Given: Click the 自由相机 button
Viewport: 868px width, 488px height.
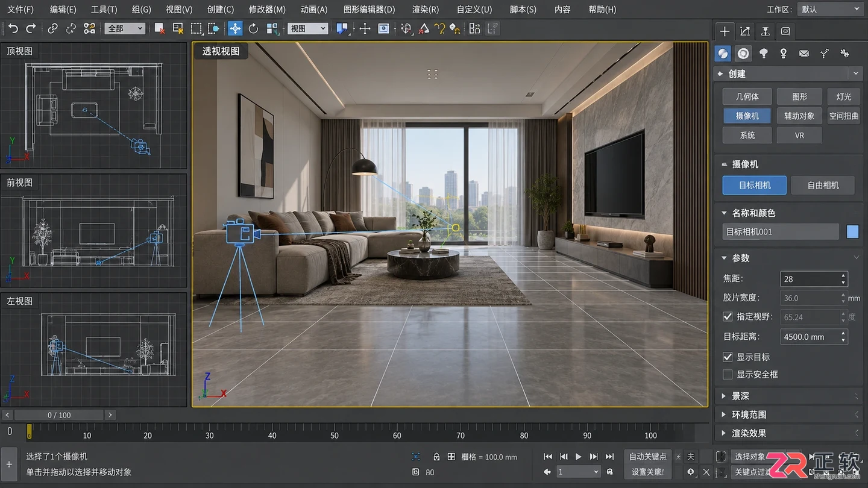Looking at the screenshot, I should coord(823,185).
